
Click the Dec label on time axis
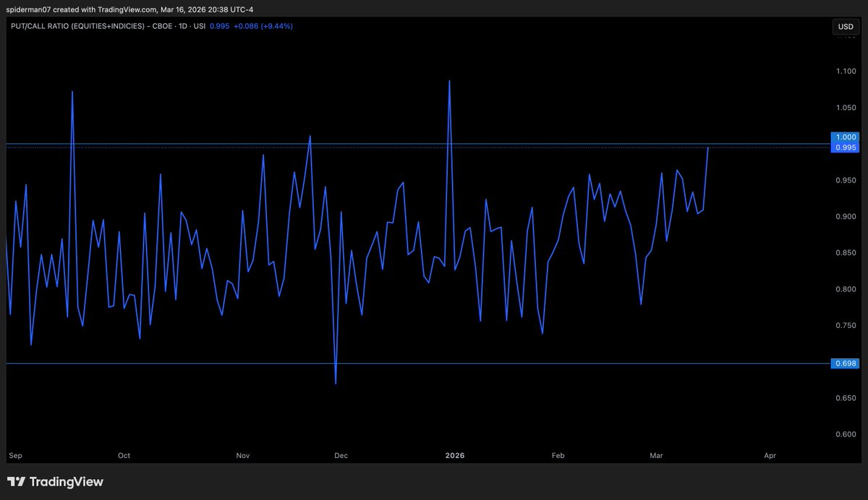[341, 456]
